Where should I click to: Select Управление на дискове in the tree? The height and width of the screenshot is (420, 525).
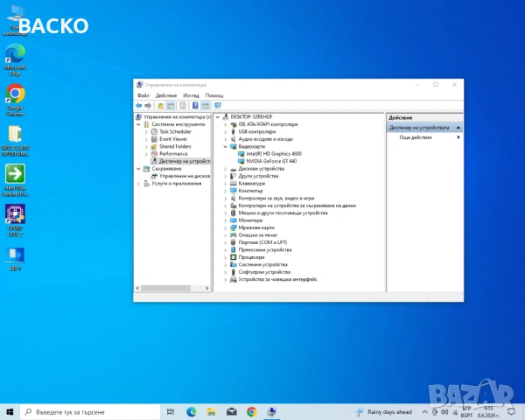coord(185,176)
